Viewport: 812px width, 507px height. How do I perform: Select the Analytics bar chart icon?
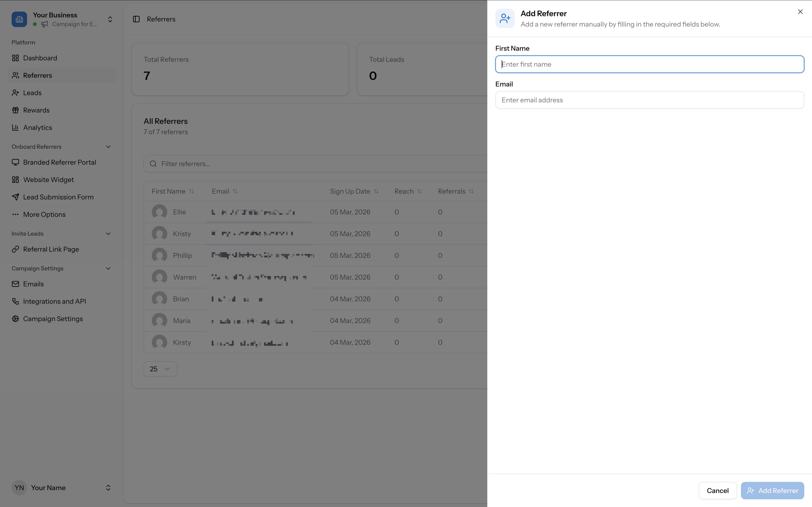[15, 127]
